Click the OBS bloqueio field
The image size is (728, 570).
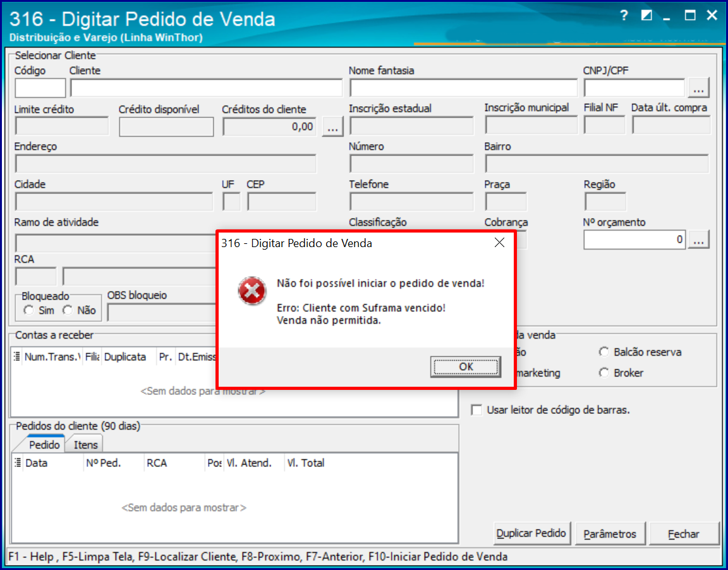coord(162,312)
